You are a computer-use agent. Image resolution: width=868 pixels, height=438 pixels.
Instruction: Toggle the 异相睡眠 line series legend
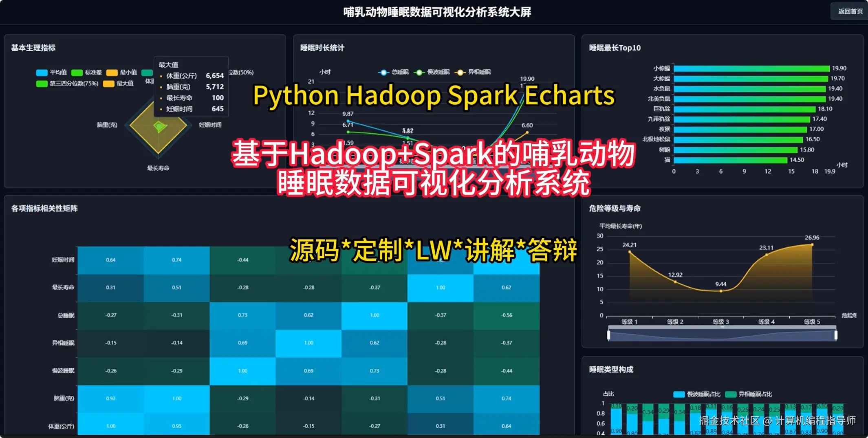(473, 72)
